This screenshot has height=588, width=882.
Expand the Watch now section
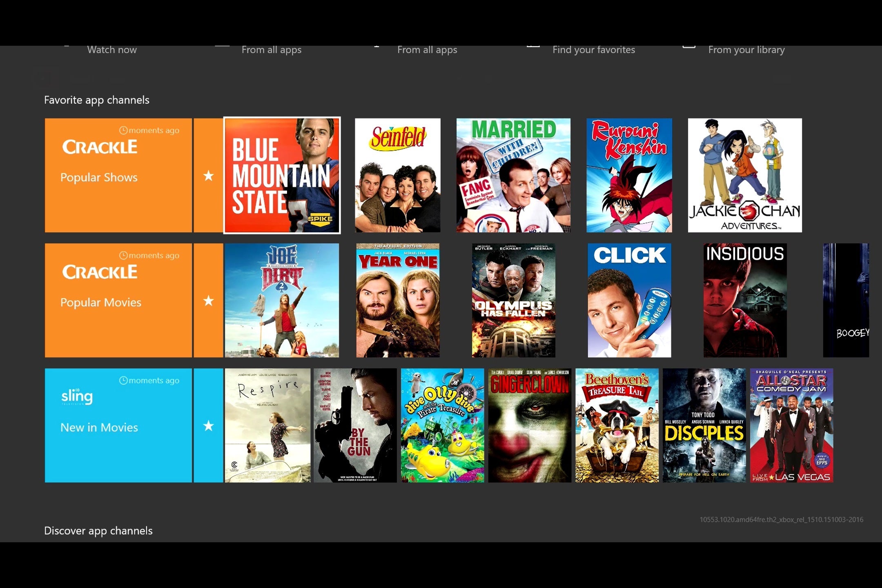(x=111, y=49)
